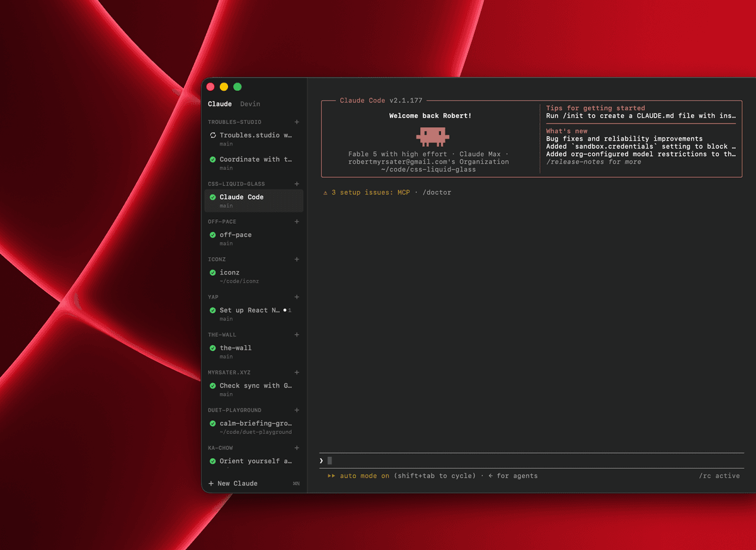756x550 pixels.
Task: Add session to OFF-PACE group
Action: 297,222
